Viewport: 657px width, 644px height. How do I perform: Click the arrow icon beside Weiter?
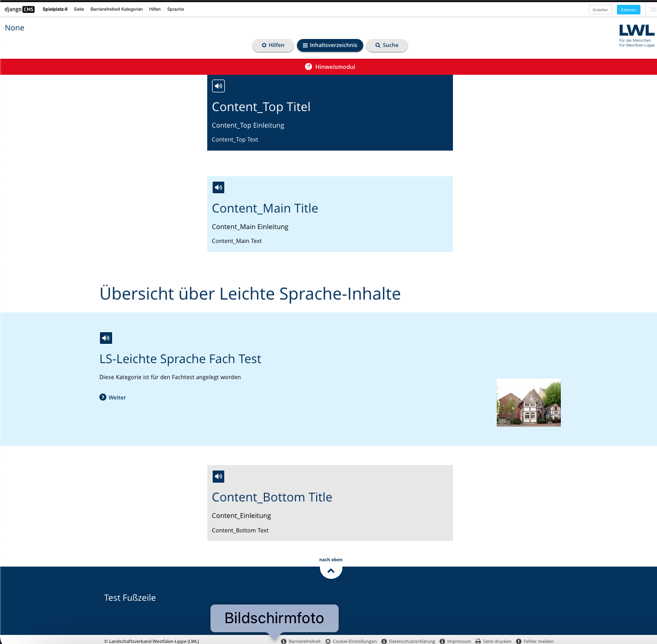coord(103,397)
